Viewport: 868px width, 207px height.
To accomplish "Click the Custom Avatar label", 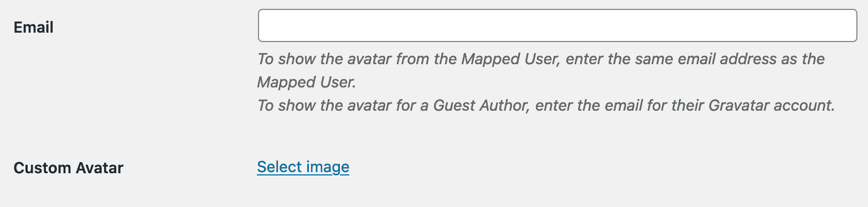I will tap(68, 168).
